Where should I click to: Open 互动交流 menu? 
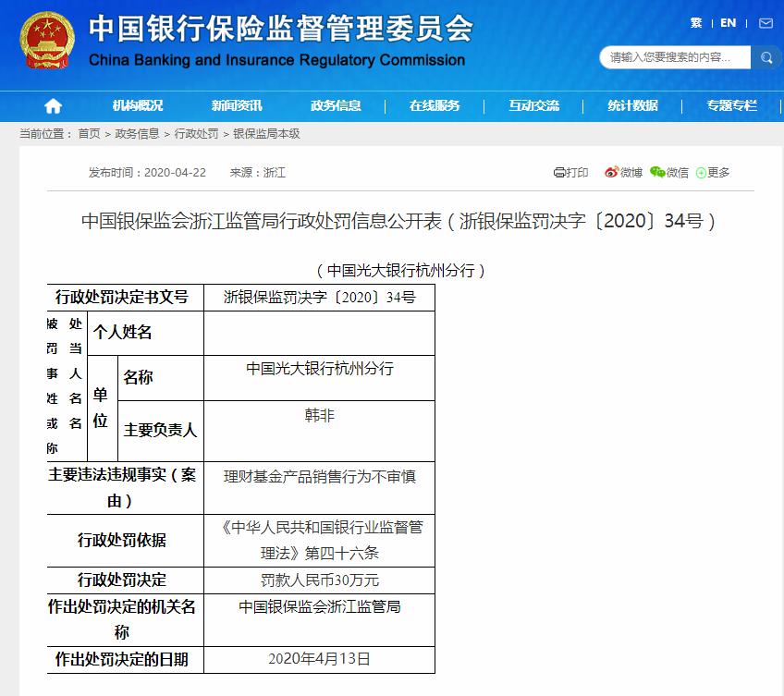tap(534, 105)
